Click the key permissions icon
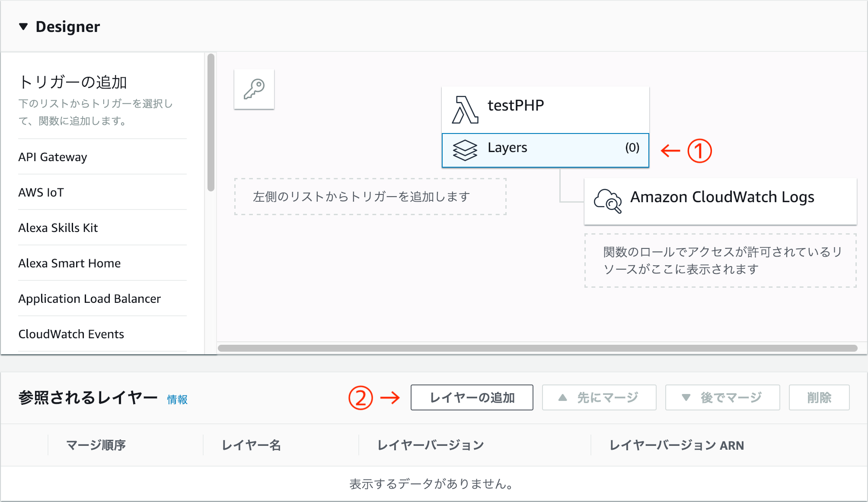Image resolution: width=868 pixels, height=502 pixels. click(x=254, y=89)
